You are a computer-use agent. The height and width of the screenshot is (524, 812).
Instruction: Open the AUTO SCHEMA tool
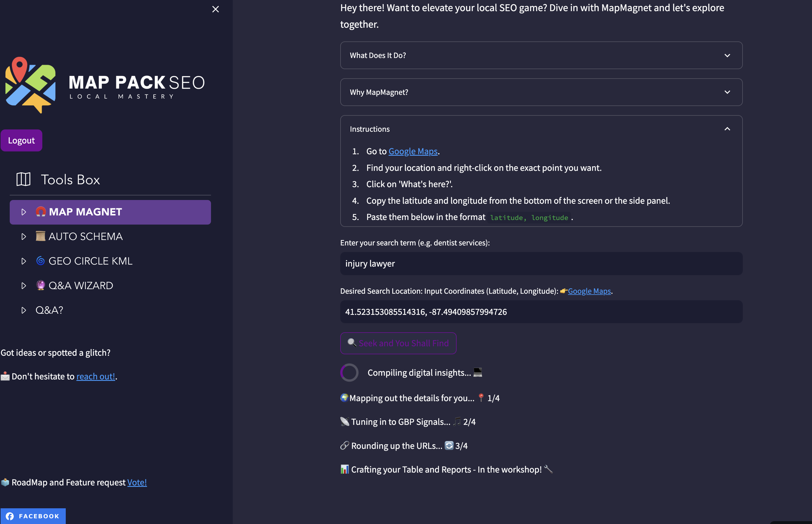tap(110, 237)
